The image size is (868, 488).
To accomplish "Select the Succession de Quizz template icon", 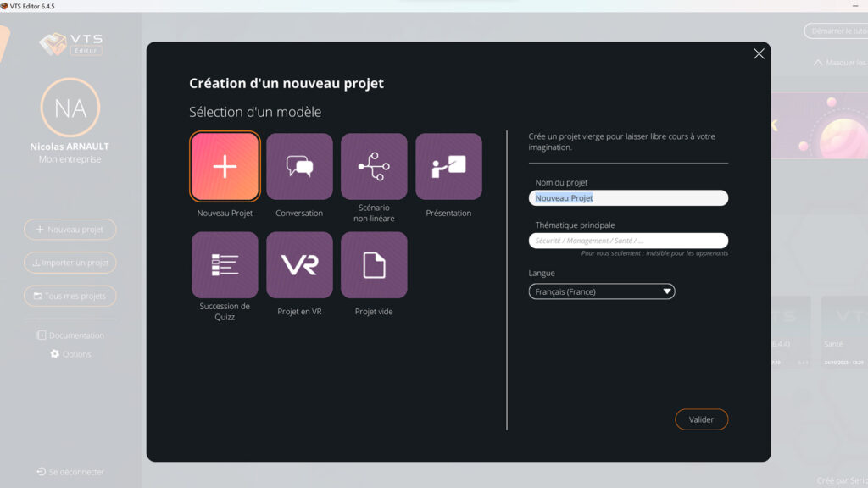I will 225,265.
